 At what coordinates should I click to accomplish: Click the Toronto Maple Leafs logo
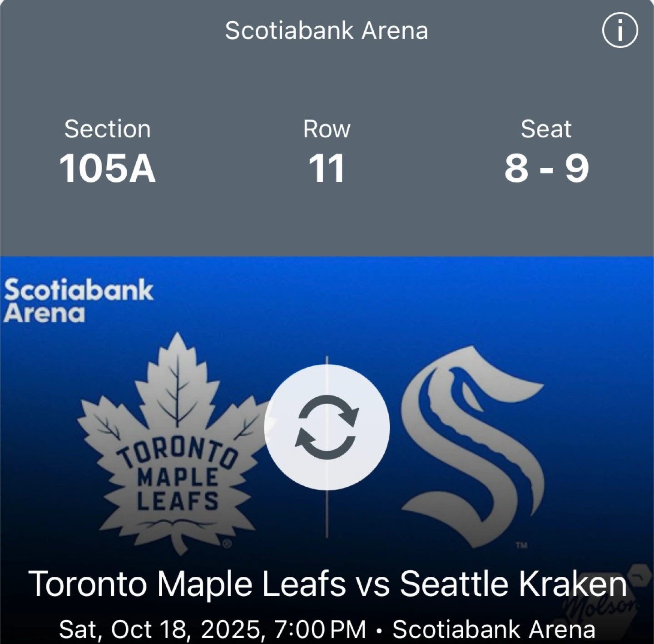point(175,445)
